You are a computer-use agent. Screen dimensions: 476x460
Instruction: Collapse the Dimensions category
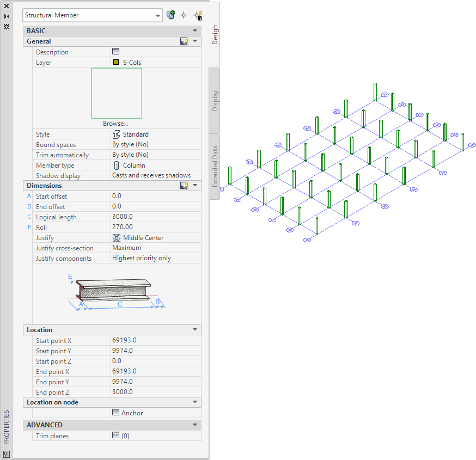coord(195,185)
